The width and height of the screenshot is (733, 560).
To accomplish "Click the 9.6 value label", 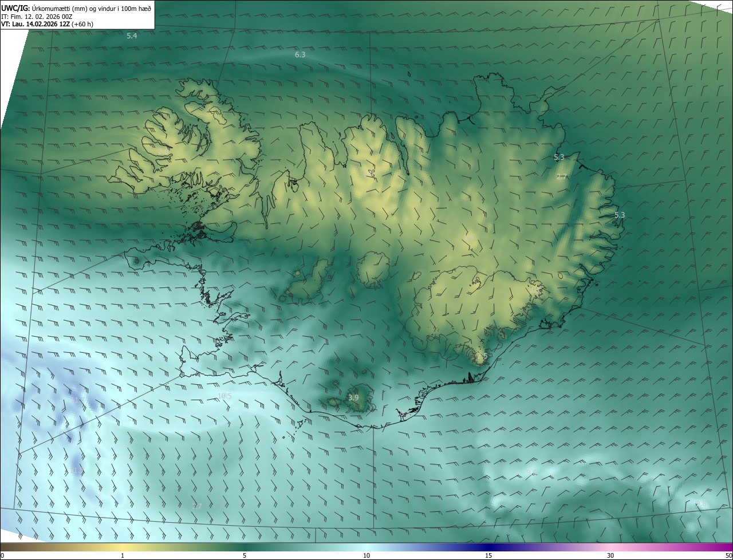I will pyautogui.click(x=531, y=472).
